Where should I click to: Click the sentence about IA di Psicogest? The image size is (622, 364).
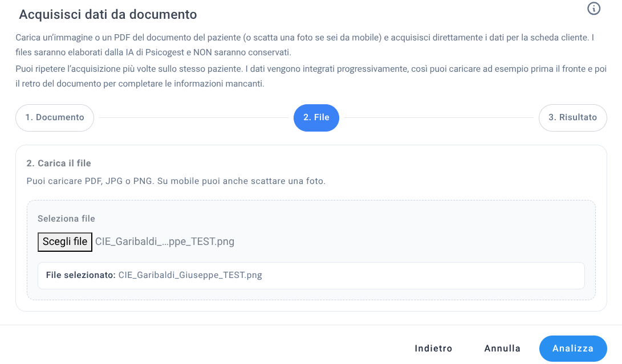pyautogui.click(x=153, y=52)
